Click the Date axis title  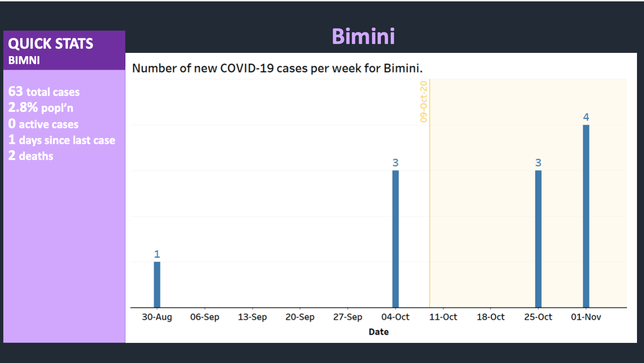click(379, 332)
